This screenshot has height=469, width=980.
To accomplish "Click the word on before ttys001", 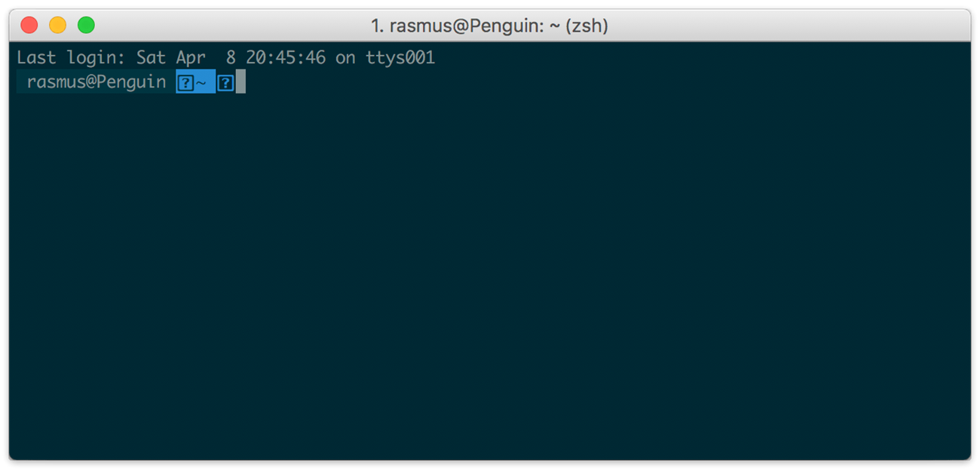I will click(345, 58).
